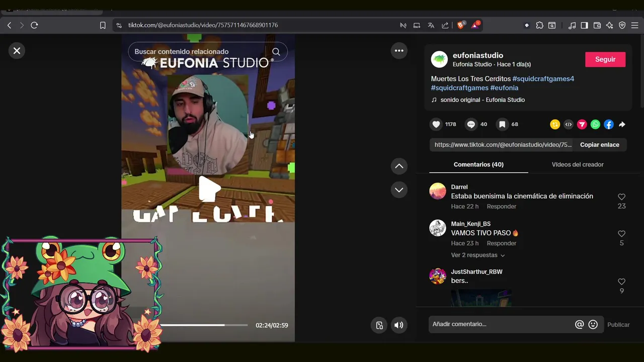Open the emoji picker in comment box

[593, 325]
